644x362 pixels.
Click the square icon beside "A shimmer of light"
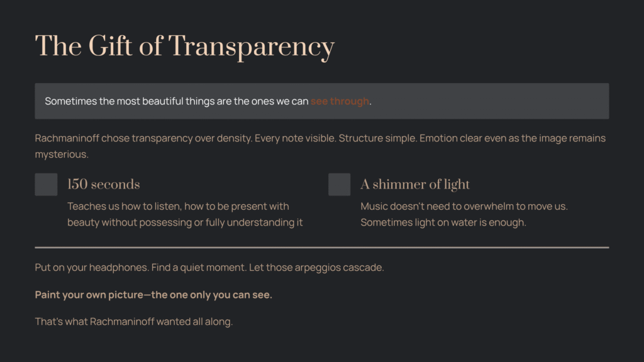tap(339, 185)
